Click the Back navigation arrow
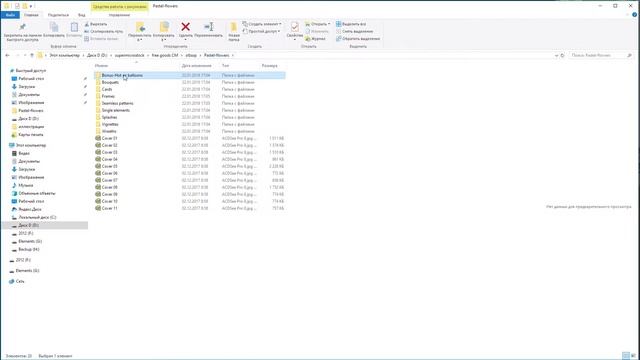 (x=7, y=55)
